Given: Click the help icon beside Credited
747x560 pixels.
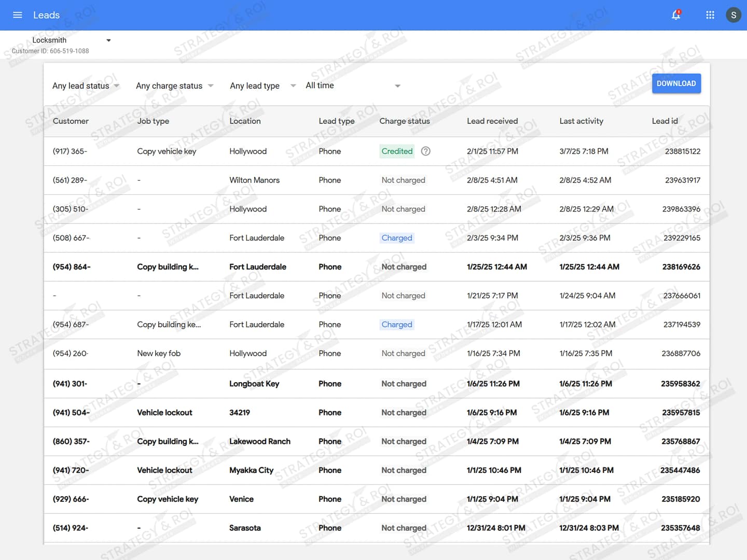Looking at the screenshot, I should [425, 151].
